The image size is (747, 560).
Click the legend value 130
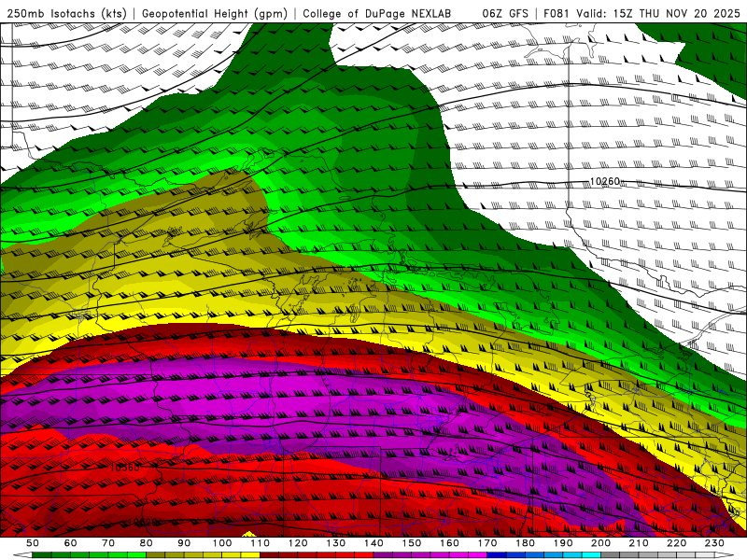(x=336, y=543)
